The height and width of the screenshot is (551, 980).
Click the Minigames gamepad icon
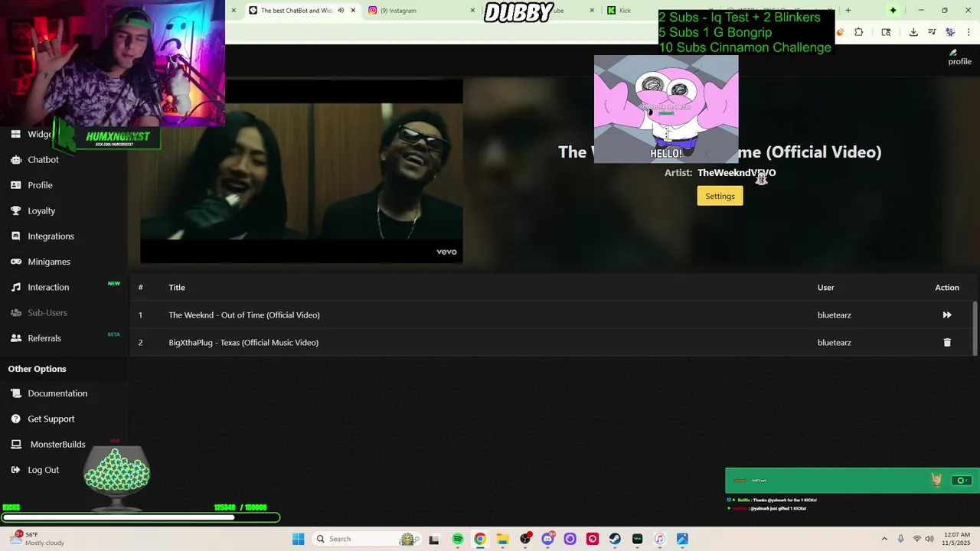[x=15, y=262]
